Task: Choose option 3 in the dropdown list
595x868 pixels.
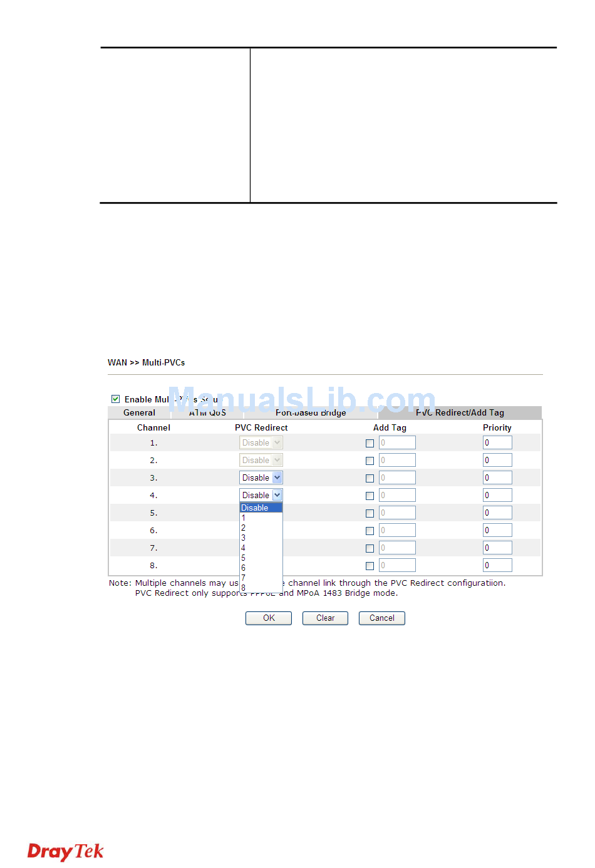Action: pos(261,538)
